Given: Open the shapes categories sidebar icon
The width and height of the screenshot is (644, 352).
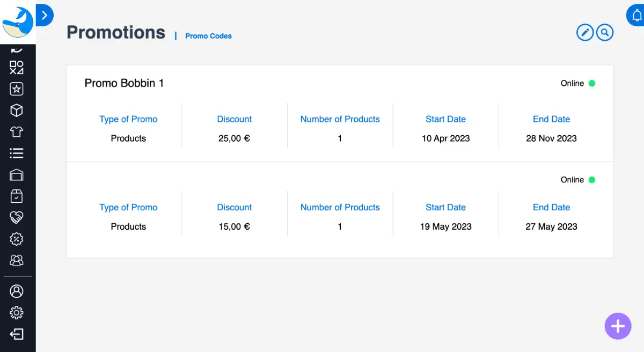Looking at the screenshot, I should point(17,68).
